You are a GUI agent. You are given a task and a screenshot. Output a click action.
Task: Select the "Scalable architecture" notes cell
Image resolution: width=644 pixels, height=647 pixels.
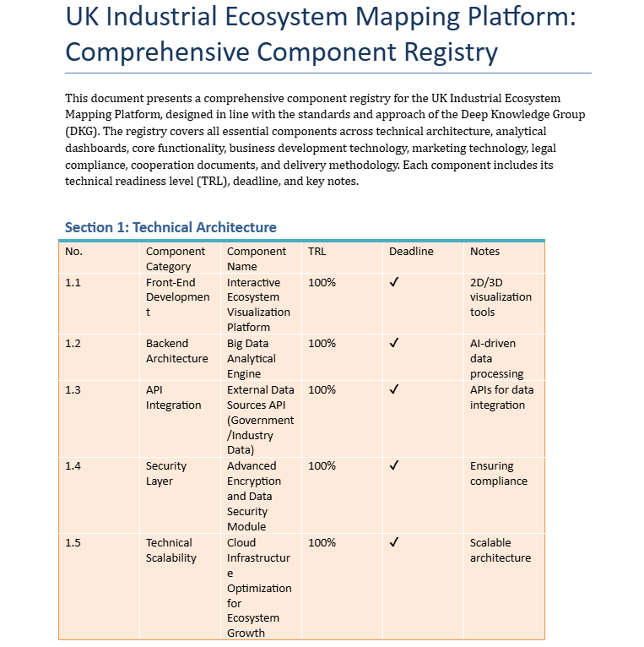501,551
